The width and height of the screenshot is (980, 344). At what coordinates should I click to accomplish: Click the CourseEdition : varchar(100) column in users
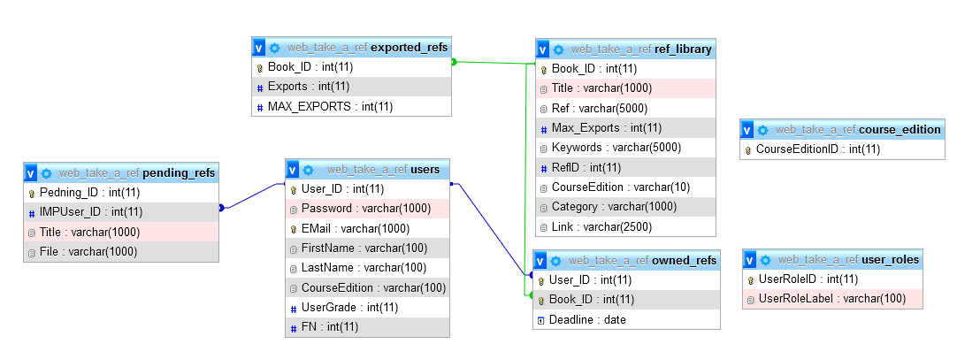click(368, 288)
